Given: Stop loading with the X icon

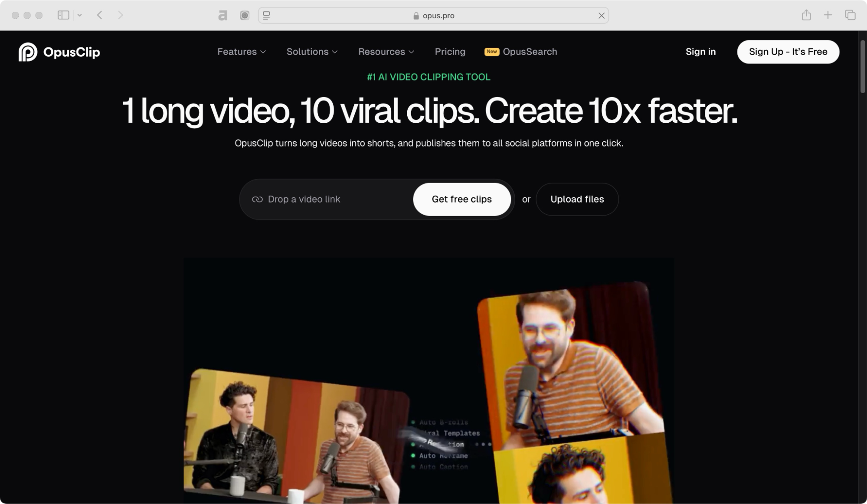Looking at the screenshot, I should tap(601, 16).
